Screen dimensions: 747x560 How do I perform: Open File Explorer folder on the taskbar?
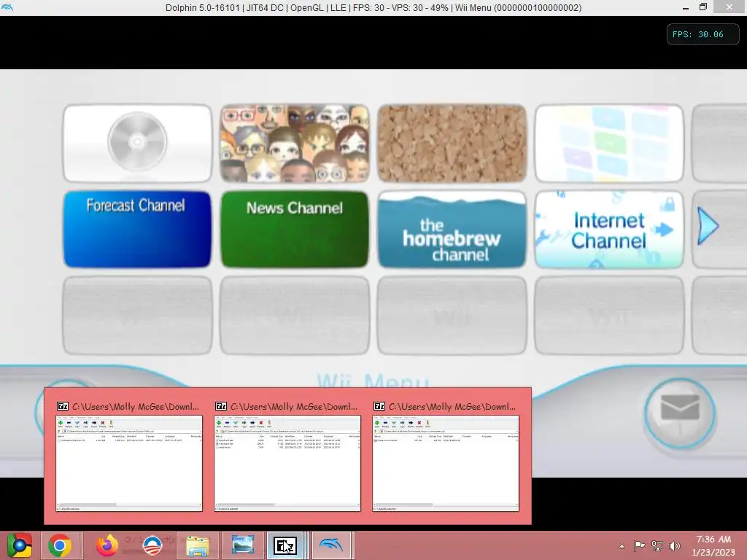197,545
